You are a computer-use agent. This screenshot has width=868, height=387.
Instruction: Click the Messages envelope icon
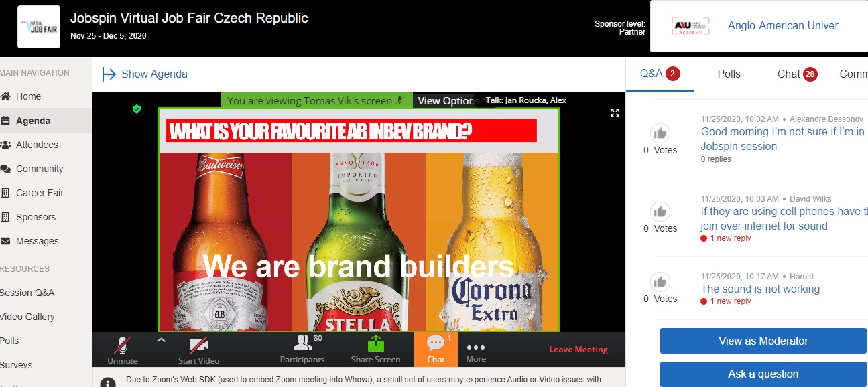[x=6, y=241]
